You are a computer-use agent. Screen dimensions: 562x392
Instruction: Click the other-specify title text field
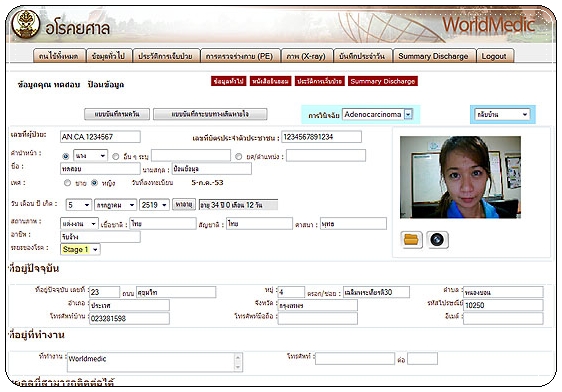pyautogui.click(x=191, y=156)
